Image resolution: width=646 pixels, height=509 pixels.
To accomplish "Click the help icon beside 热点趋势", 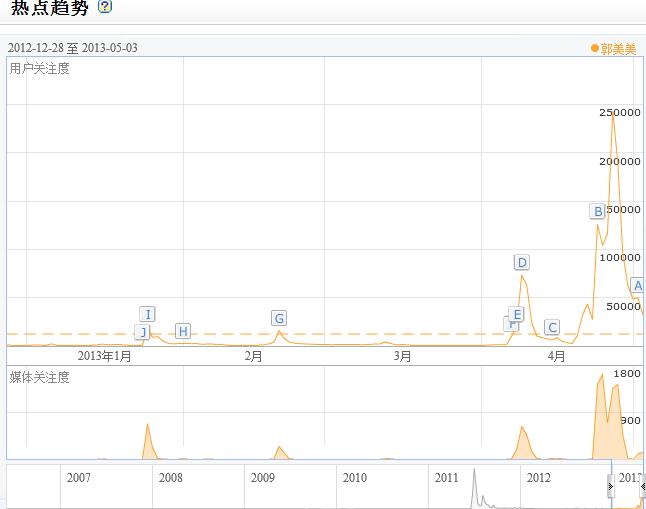I will [x=105, y=7].
